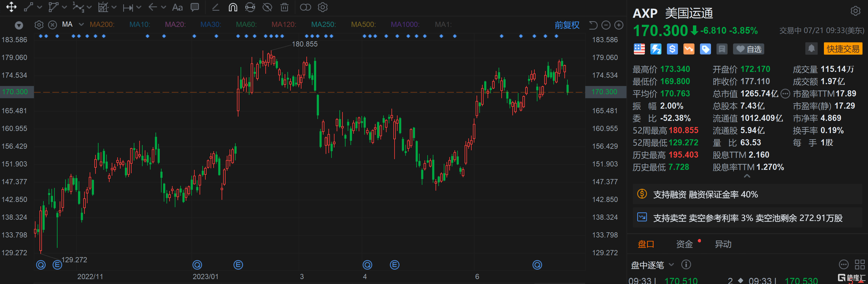
Task: Select the polygon shape drawing tool
Action: pyautogui.click(x=53, y=7)
